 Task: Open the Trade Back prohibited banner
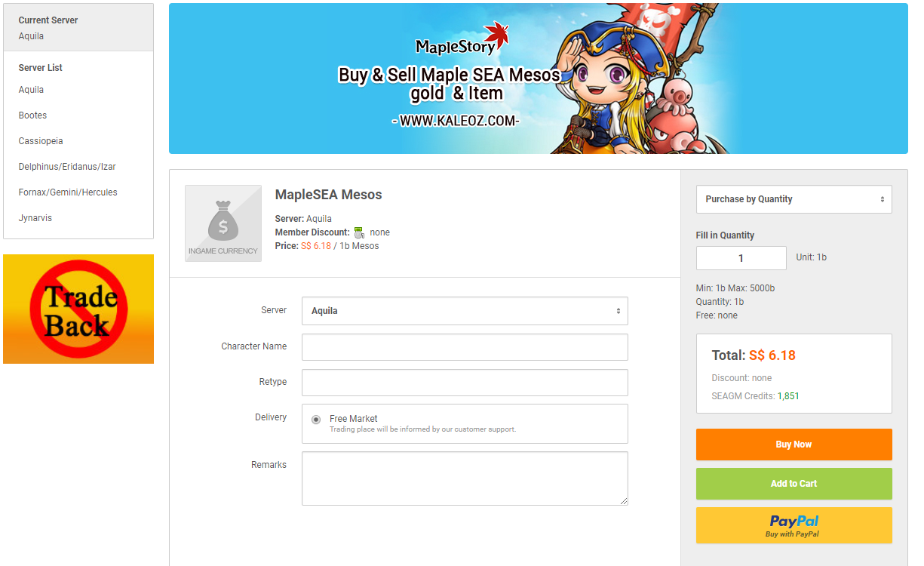[78, 309]
